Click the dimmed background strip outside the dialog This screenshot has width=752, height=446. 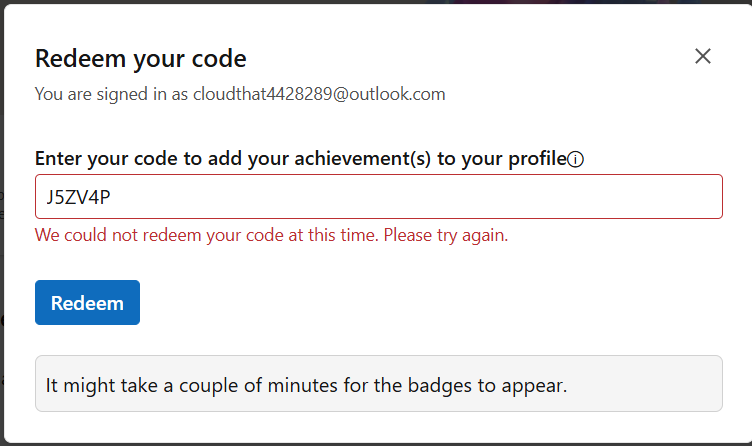(x=1, y=223)
